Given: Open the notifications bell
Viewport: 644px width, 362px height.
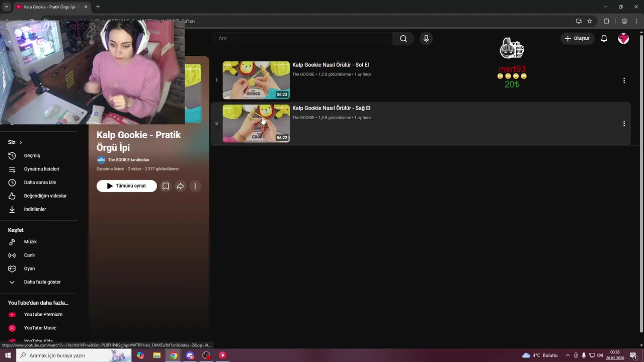Looking at the screenshot, I should [604, 39].
